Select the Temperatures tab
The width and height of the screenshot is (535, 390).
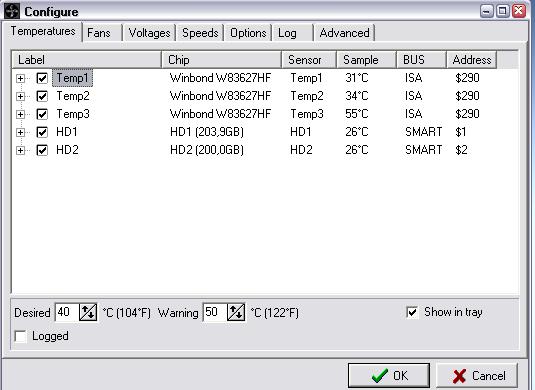point(43,31)
